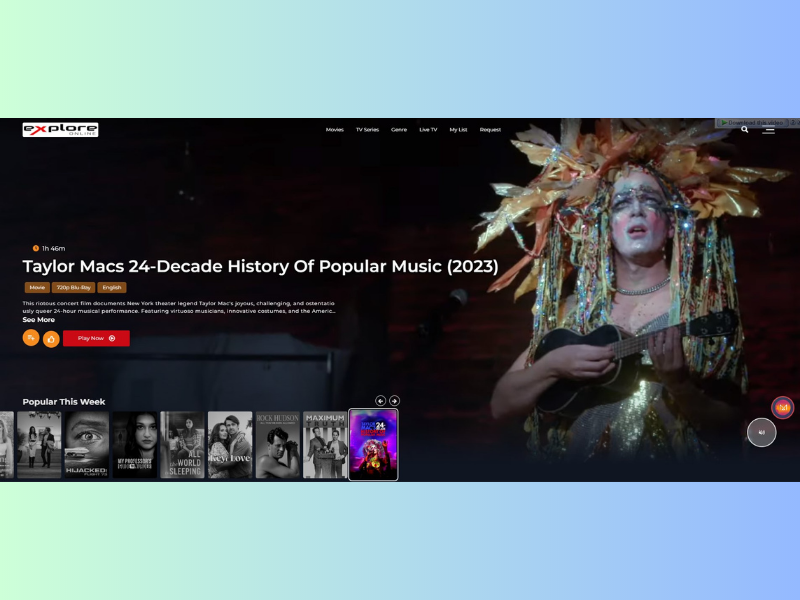Select the All the World Is Sleeping poster
Image resolution: width=800 pixels, height=600 pixels.
(182, 445)
